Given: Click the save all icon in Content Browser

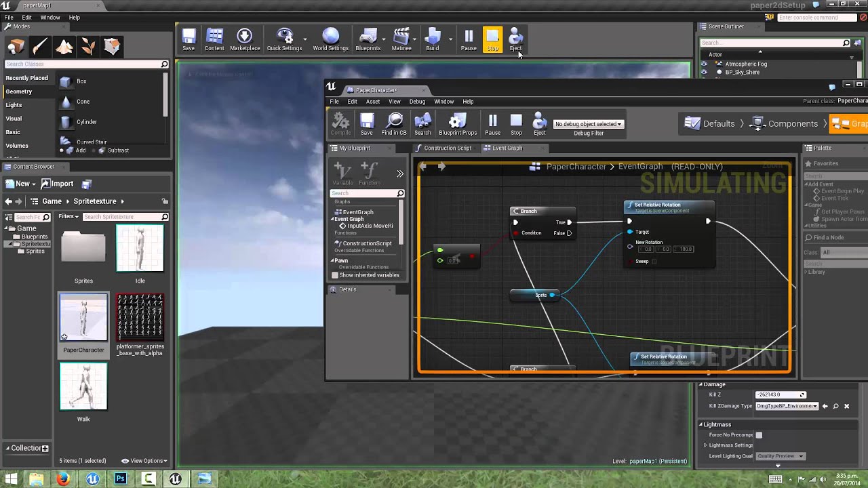Looking at the screenshot, I should click(87, 184).
